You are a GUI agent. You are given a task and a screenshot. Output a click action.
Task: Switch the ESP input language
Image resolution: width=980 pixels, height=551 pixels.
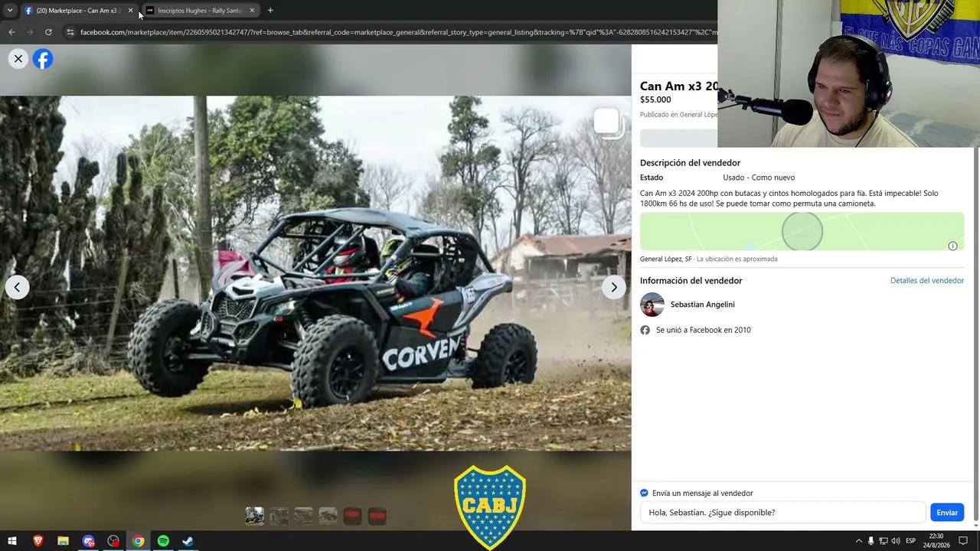coord(910,541)
